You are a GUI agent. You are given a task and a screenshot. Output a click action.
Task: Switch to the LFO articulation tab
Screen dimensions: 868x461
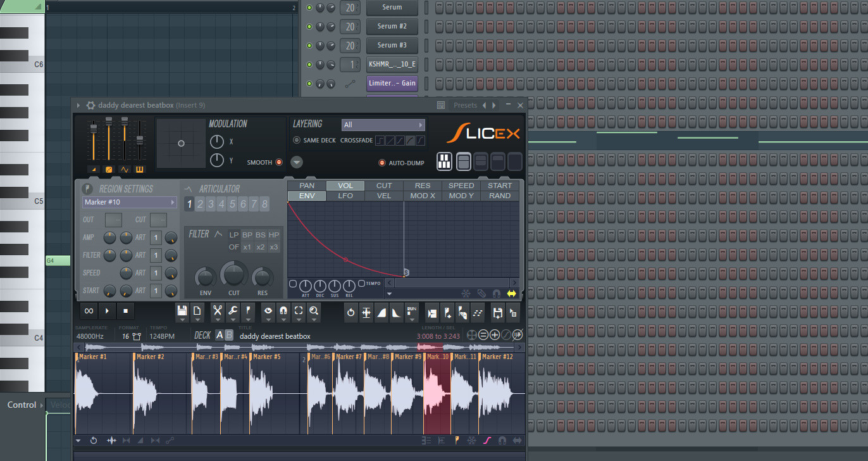coord(345,195)
